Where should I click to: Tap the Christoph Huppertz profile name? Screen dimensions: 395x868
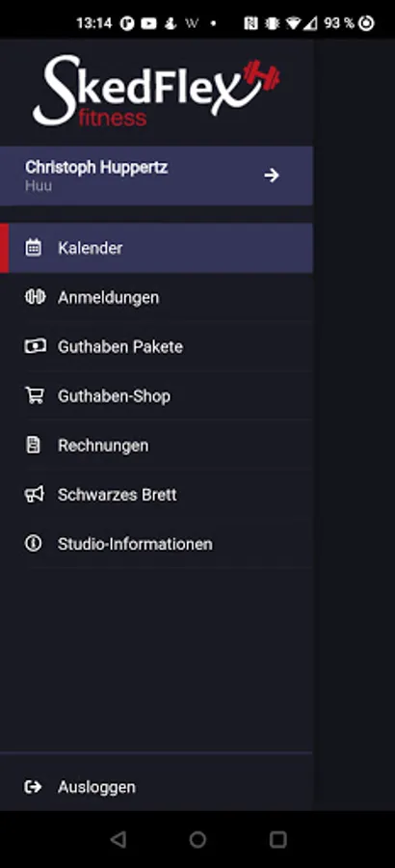(x=96, y=167)
